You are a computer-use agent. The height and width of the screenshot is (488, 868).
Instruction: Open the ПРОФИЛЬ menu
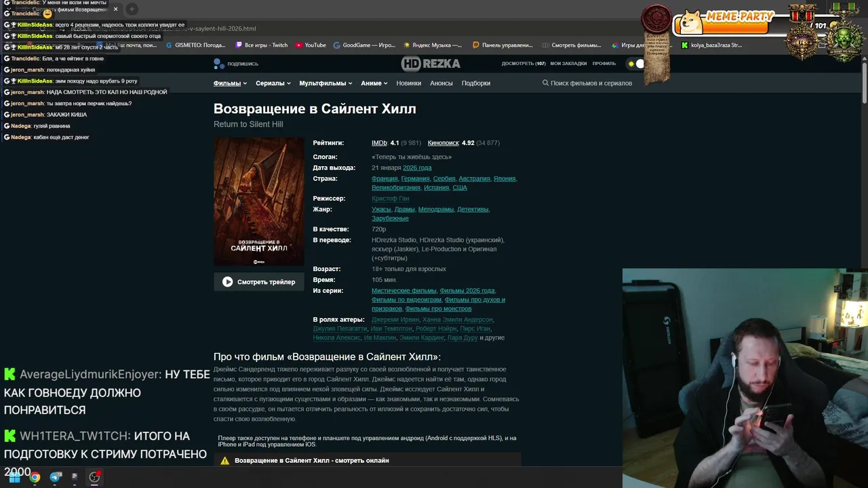[604, 64]
